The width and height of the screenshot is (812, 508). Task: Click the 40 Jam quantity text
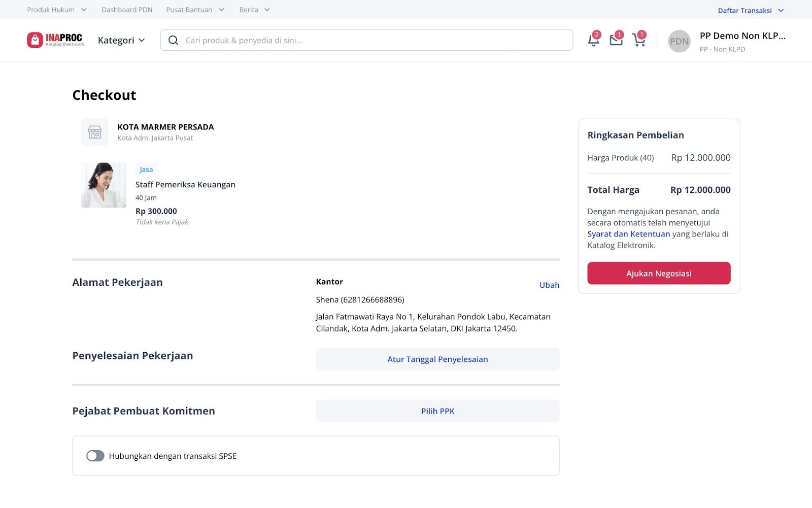146,198
